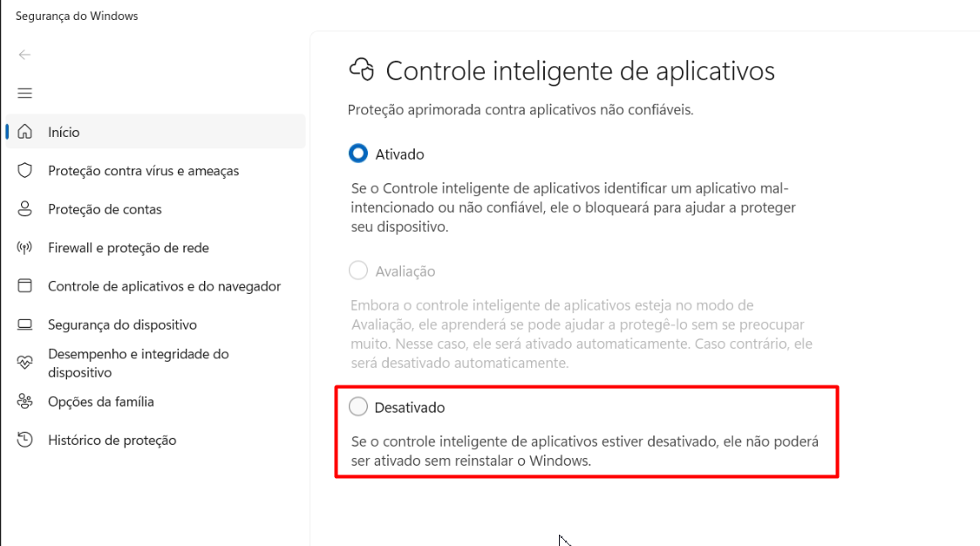Image resolution: width=980 pixels, height=546 pixels.
Task: Open Opções da família section
Action: tap(100, 402)
